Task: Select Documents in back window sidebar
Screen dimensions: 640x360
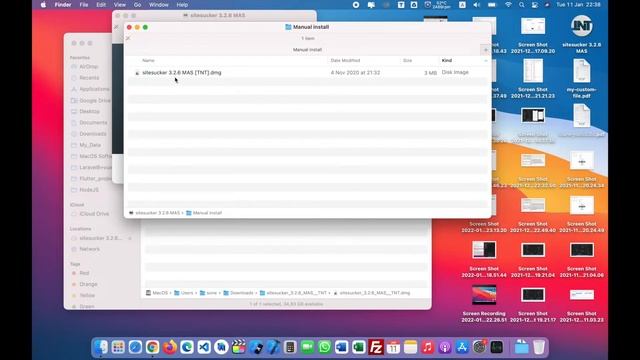Action: point(93,122)
